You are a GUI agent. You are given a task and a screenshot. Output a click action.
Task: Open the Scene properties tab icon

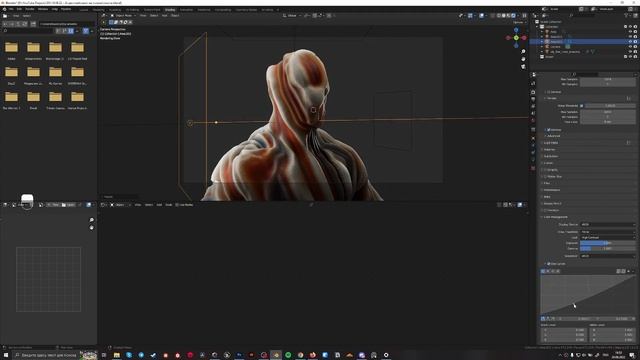[533, 113]
